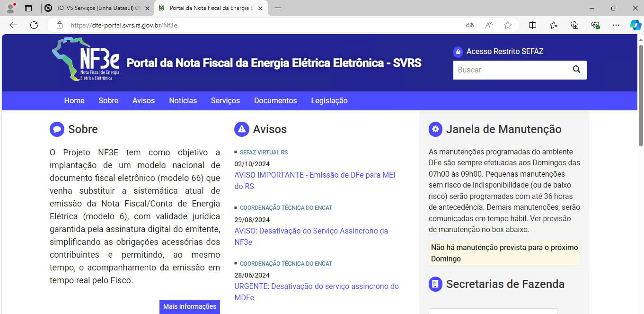Click the warning icon next to Avisos
The height and width of the screenshot is (314, 644).
(242, 129)
